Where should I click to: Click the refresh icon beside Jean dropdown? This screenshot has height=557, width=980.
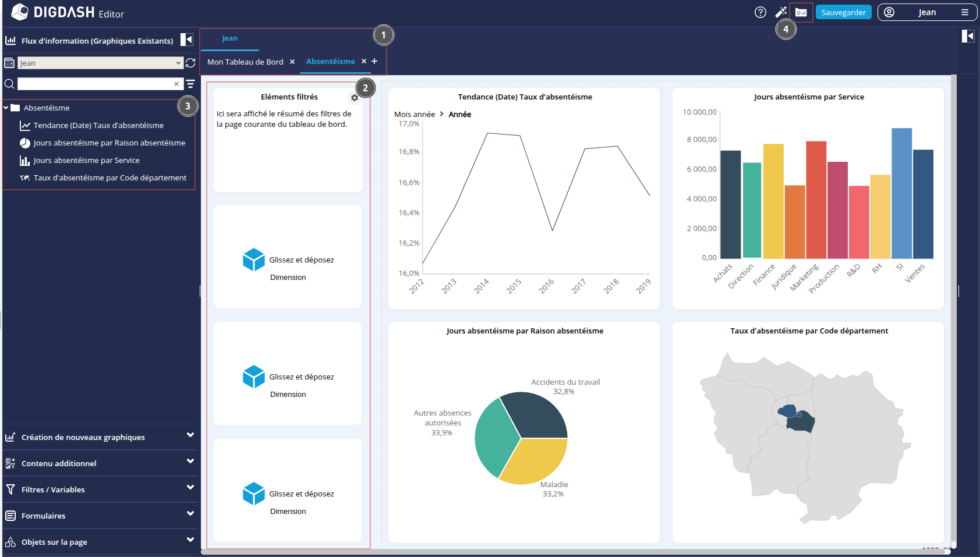pos(190,63)
